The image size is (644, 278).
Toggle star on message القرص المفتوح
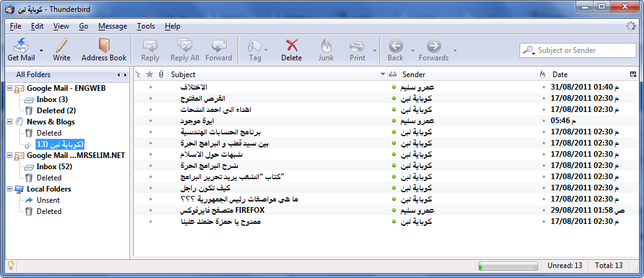[151, 98]
